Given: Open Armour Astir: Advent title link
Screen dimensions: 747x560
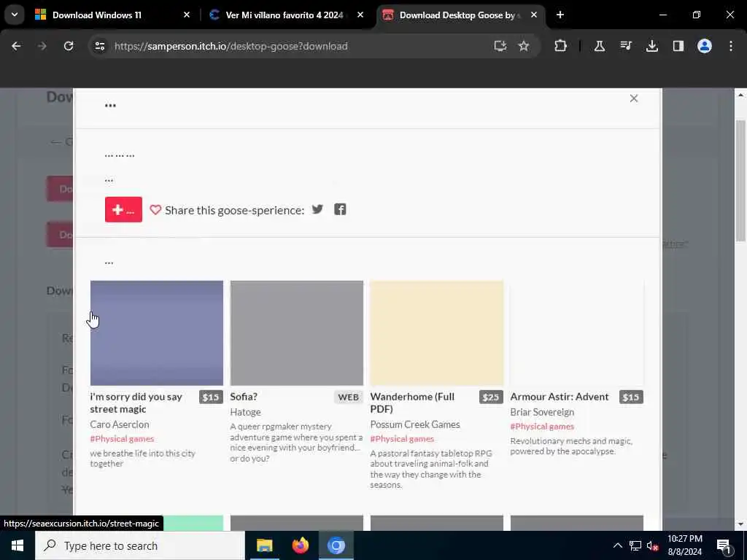Looking at the screenshot, I should click(x=560, y=397).
